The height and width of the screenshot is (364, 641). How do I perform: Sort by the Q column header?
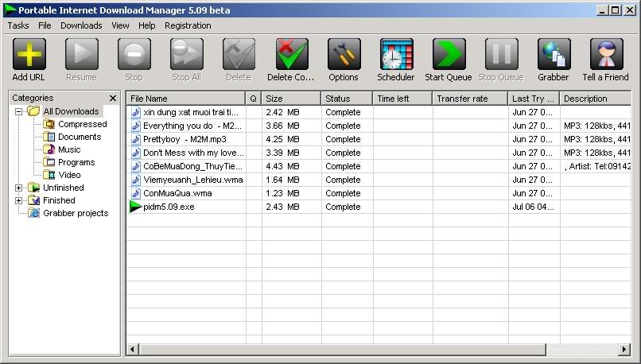coord(254,99)
